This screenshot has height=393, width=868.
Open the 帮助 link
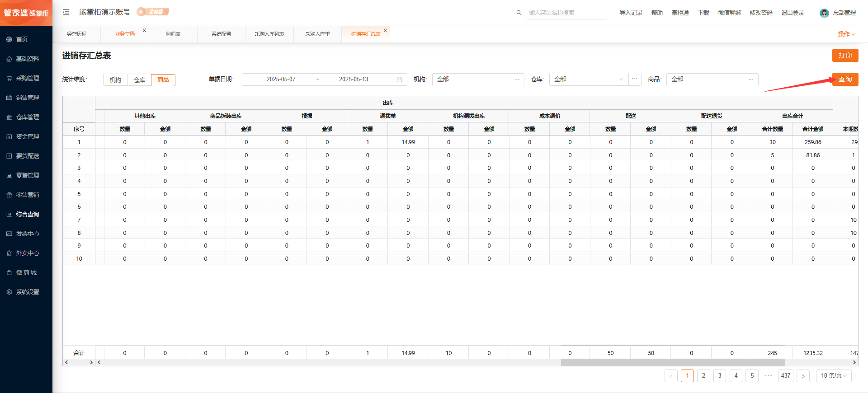click(x=657, y=13)
